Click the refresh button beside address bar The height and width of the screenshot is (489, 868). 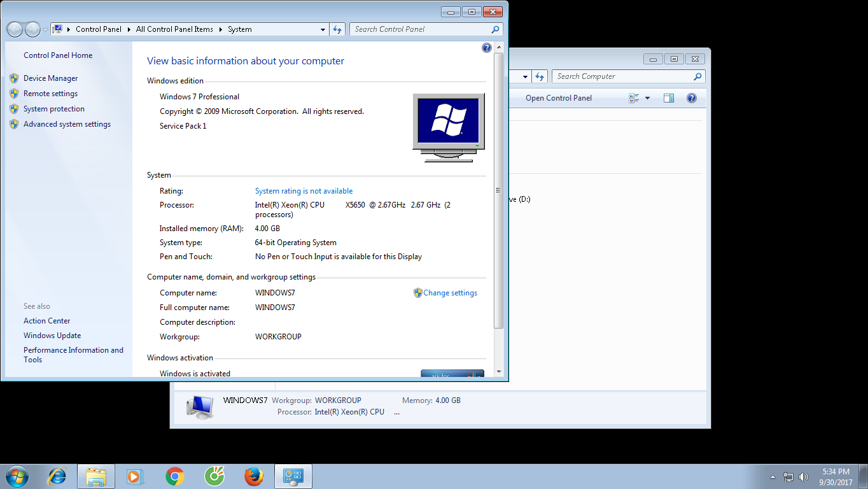pyautogui.click(x=337, y=29)
